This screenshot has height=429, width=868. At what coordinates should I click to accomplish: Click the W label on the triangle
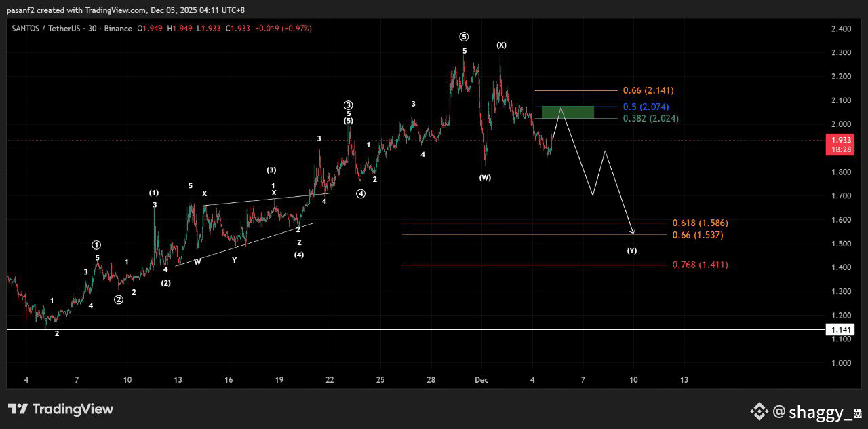pyautogui.click(x=197, y=261)
